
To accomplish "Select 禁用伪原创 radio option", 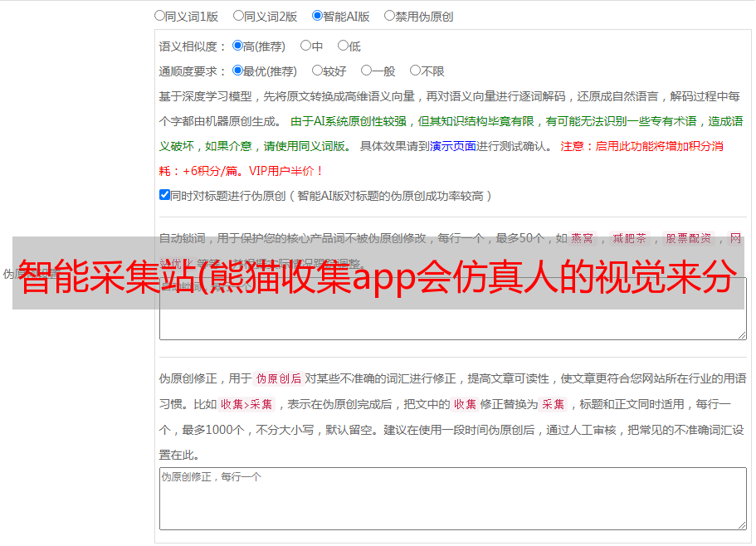I will [389, 16].
